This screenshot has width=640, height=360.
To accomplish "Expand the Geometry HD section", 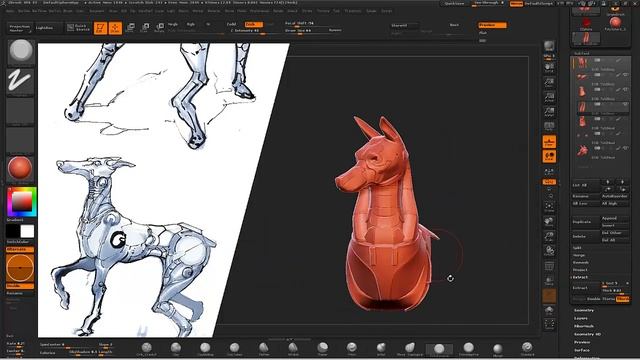I will pyautogui.click(x=587, y=334).
